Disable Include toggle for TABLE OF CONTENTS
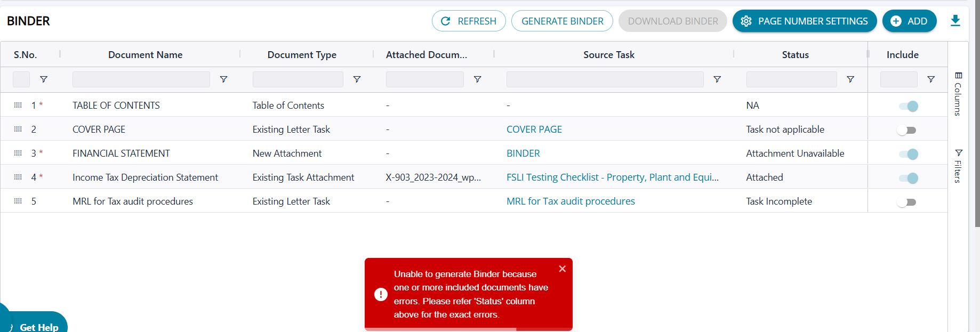Image resolution: width=980 pixels, height=332 pixels. (908, 106)
